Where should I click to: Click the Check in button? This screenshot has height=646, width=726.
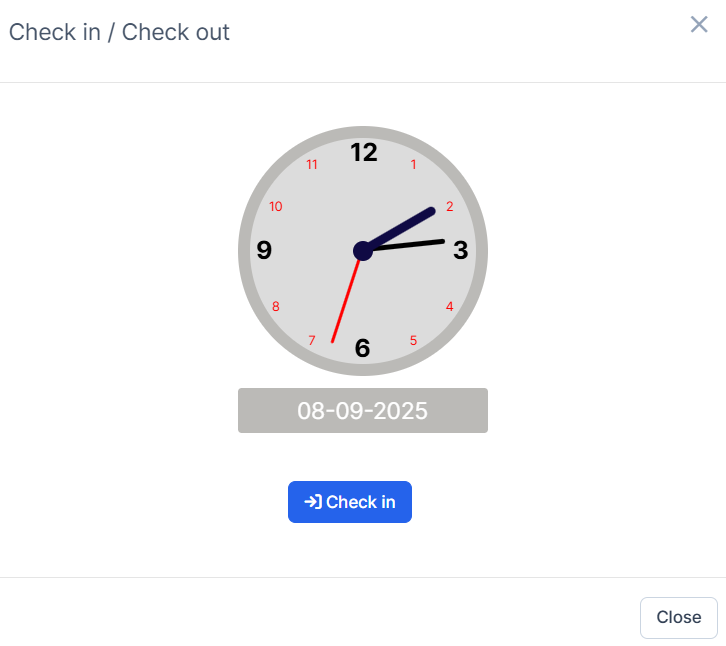click(350, 502)
